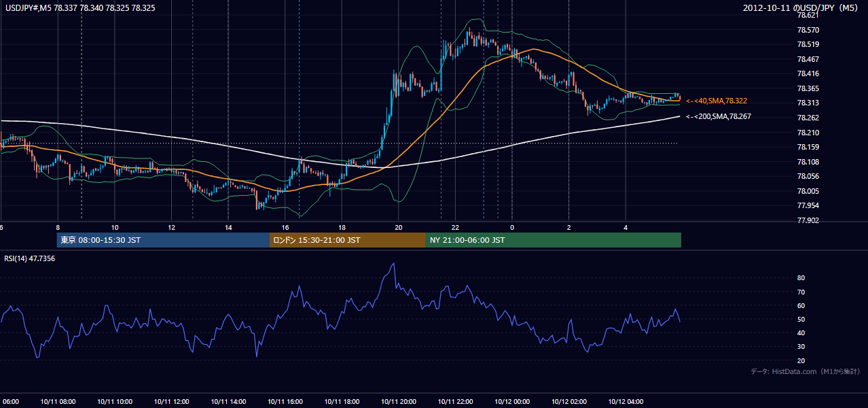
Task: Click the bottom axis 10/12 04:00 timestamp
Action: [626, 401]
